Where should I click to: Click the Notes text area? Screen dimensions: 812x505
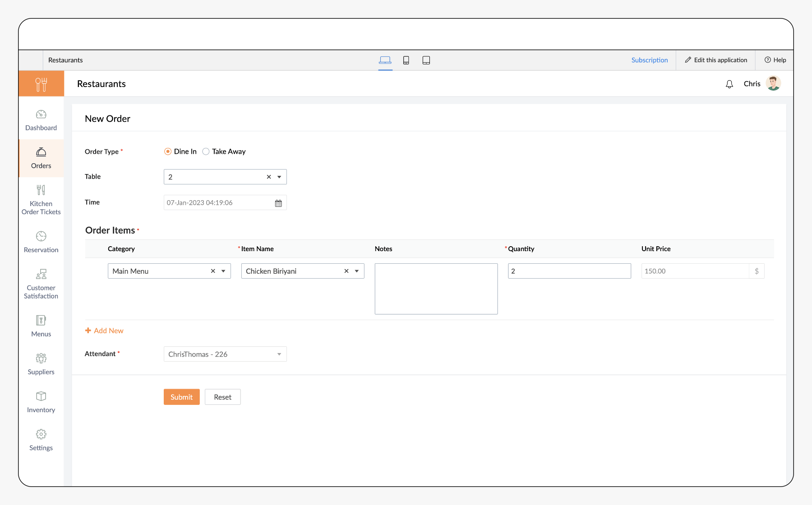pyautogui.click(x=436, y=289)
